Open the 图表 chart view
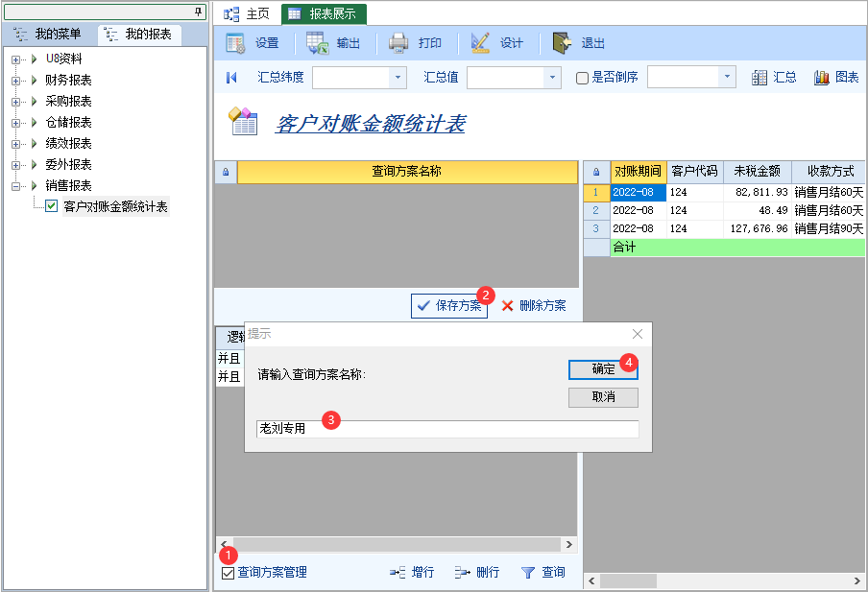The image size is (868, 592). click(x=822, y=78)
